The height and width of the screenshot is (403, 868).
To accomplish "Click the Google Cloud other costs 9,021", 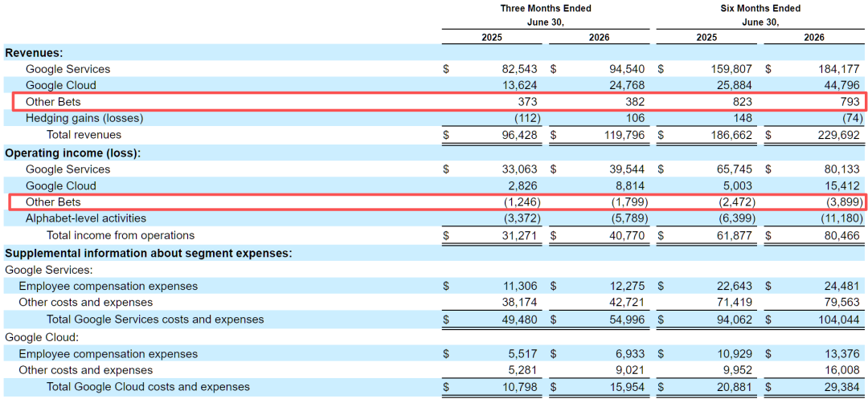I will point(629,370).
